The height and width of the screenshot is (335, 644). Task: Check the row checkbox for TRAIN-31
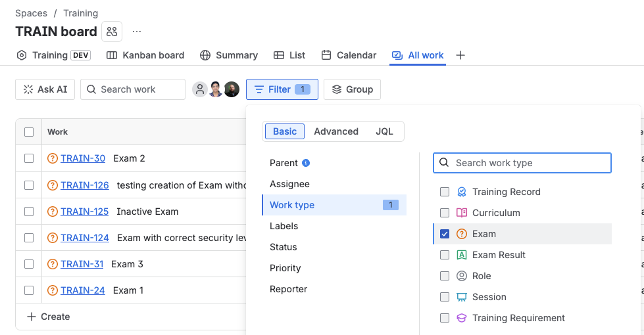29,264
